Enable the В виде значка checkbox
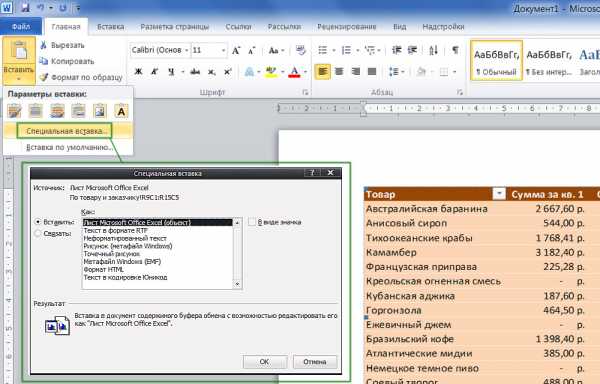This screenshot has height=384, width=600. (x=251, y=222)
